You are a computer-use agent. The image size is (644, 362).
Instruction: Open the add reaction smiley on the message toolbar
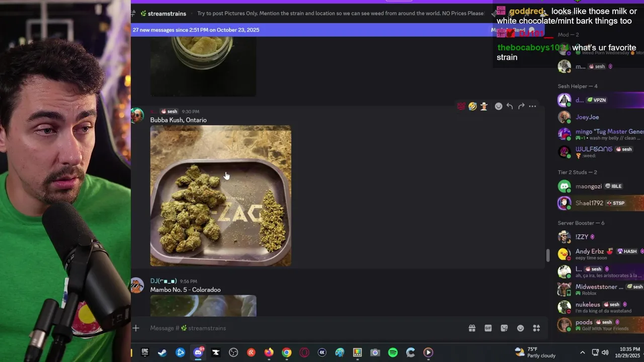click(499, 106)
